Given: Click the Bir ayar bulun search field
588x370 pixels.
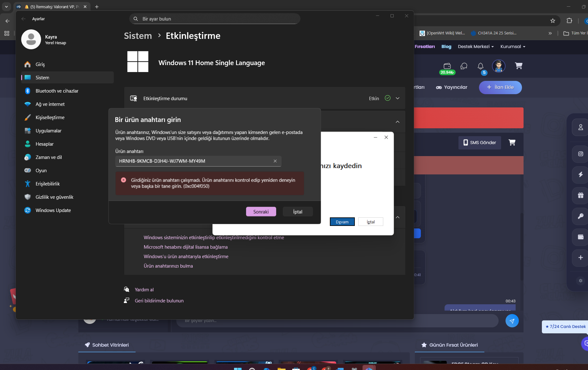Looking at the screenshot, I should click(215, 19).
